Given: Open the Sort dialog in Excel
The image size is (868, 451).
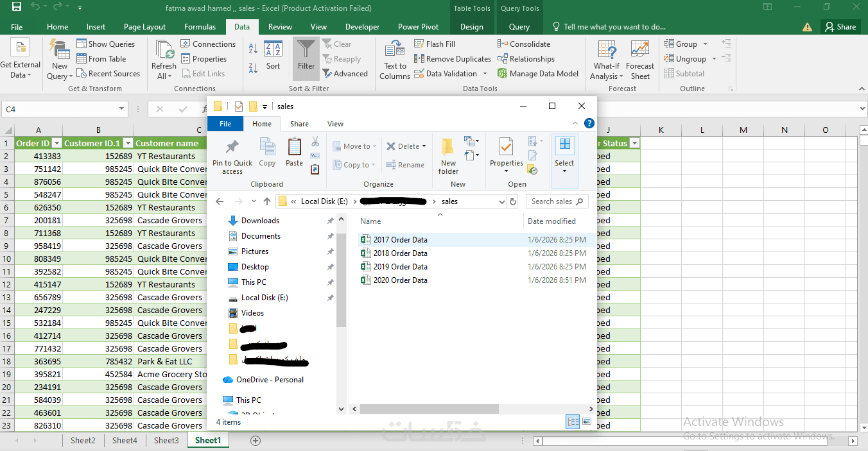Looking at the screenshot, I should click(273, 55).
